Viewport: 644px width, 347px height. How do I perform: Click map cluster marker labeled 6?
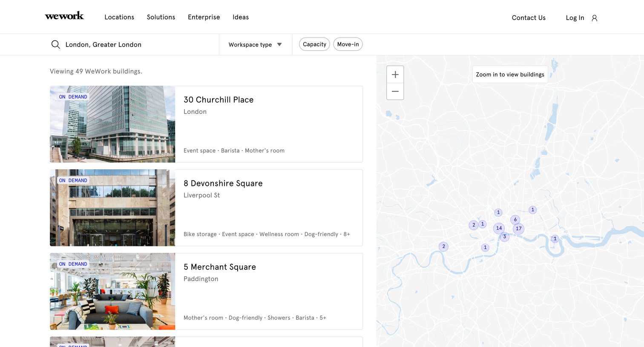[x=515, y=220]
